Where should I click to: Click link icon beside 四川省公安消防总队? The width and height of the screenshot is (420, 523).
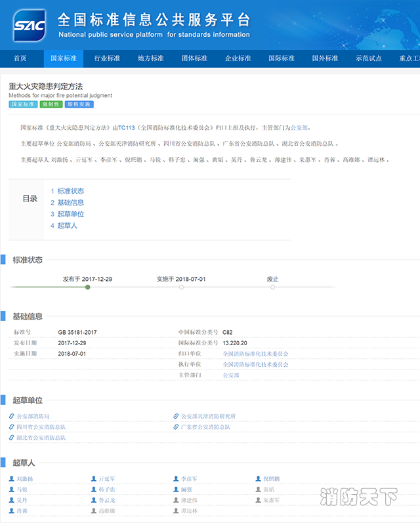pyautogui.click(x=12, y=427)
